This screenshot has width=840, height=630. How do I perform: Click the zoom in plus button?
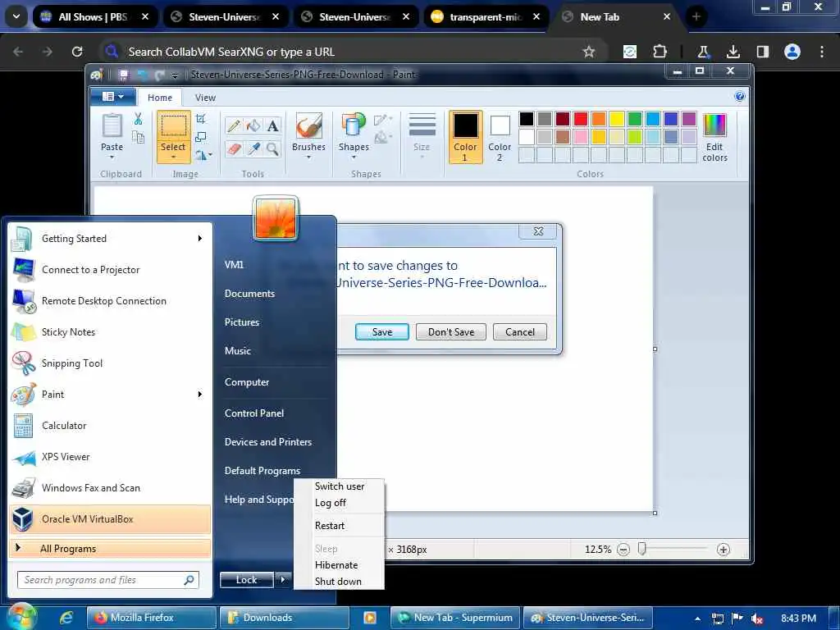click(724, 550)
